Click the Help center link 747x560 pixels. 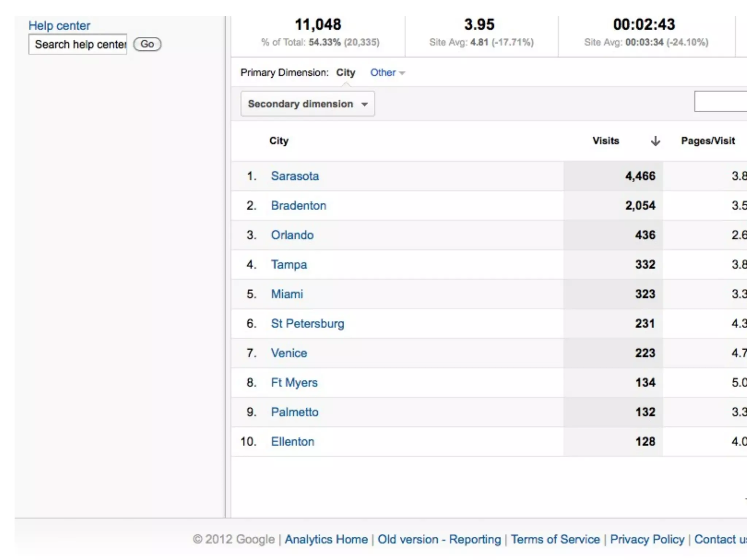click(x=59, y=26)
